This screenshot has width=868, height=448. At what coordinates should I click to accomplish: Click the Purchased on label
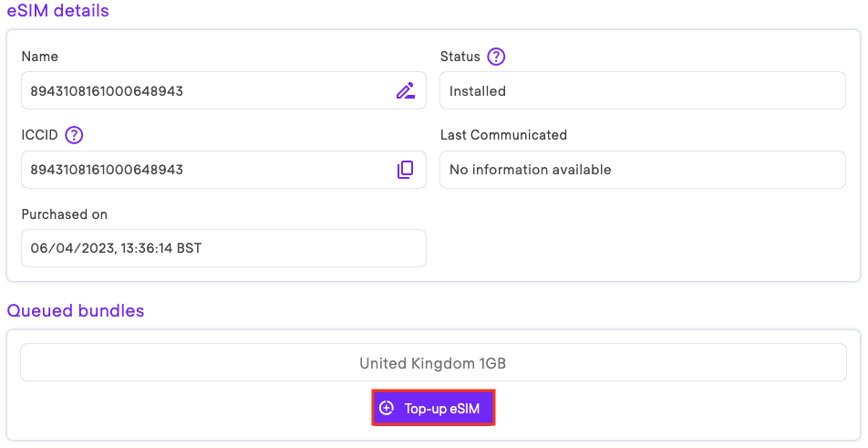point(64,214)
